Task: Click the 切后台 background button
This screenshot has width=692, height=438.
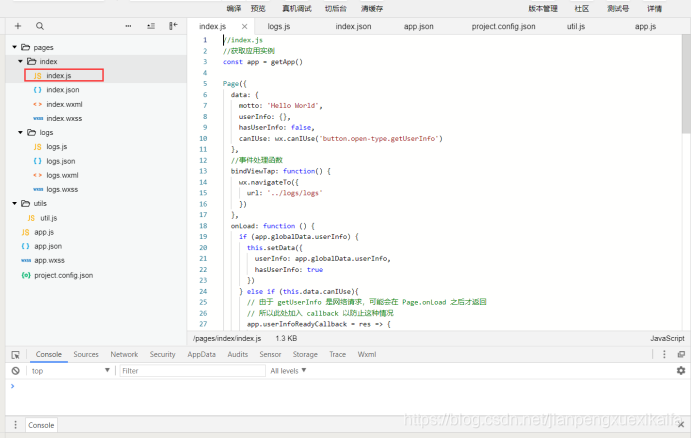Action: point(336,8)
